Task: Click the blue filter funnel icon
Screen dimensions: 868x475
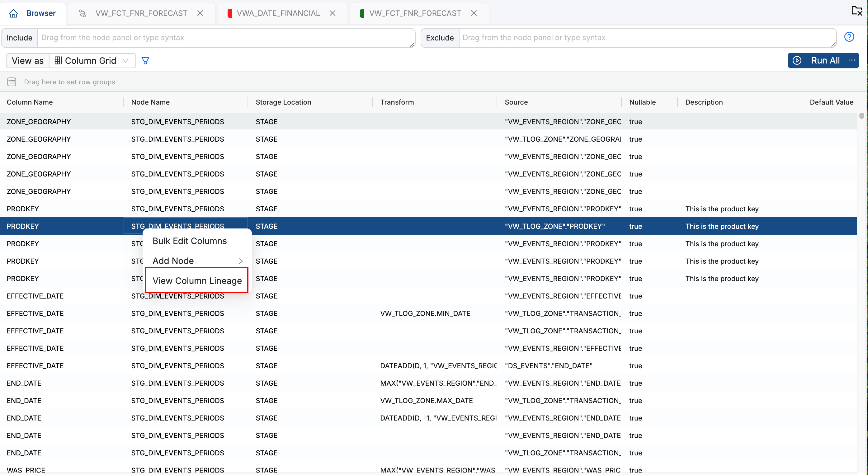Action: 145,61
